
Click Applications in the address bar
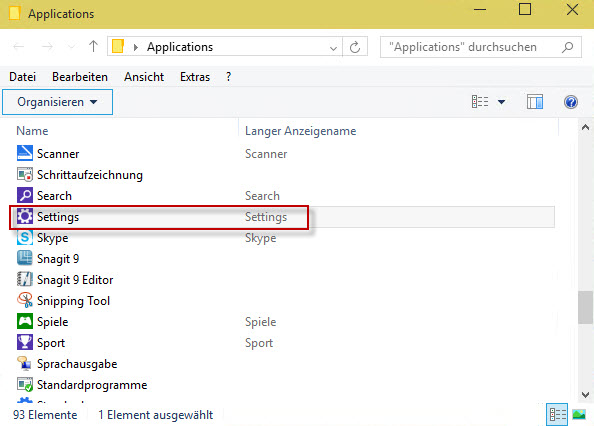pyautogui.click(x=180, y=47)
